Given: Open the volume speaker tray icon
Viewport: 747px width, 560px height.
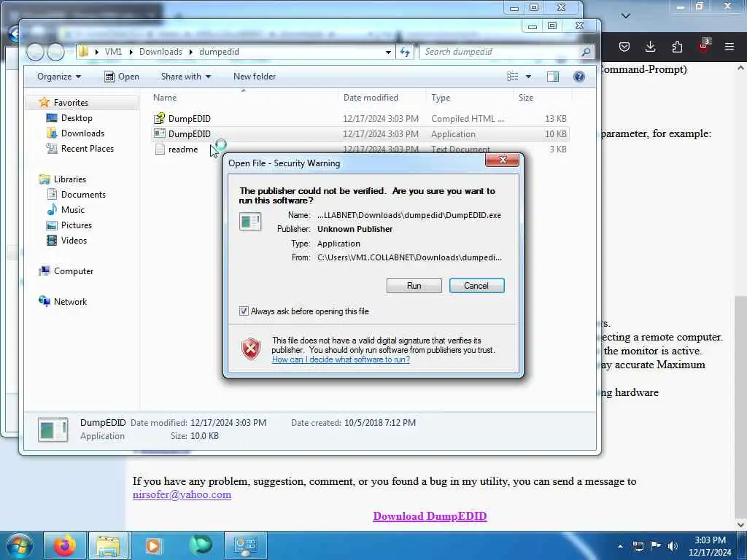Looking at the screenshot, I should tap(673, 546).
